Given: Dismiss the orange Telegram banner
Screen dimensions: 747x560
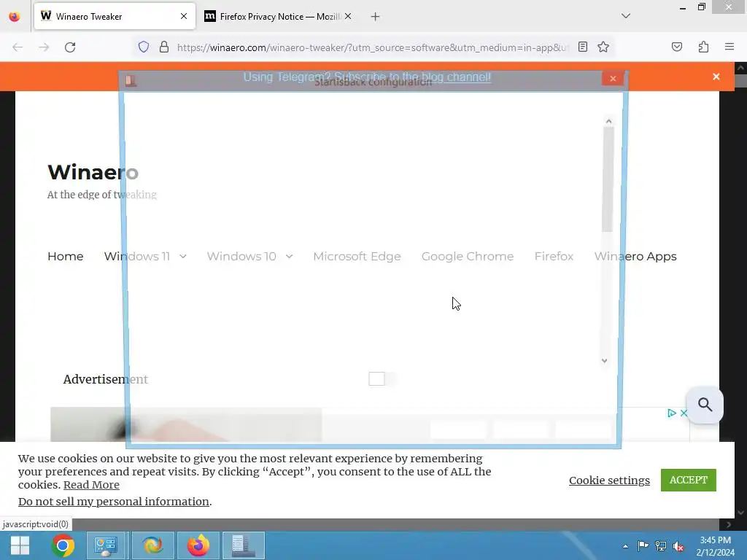Looking at the screenshot, I should click(716, 77).
